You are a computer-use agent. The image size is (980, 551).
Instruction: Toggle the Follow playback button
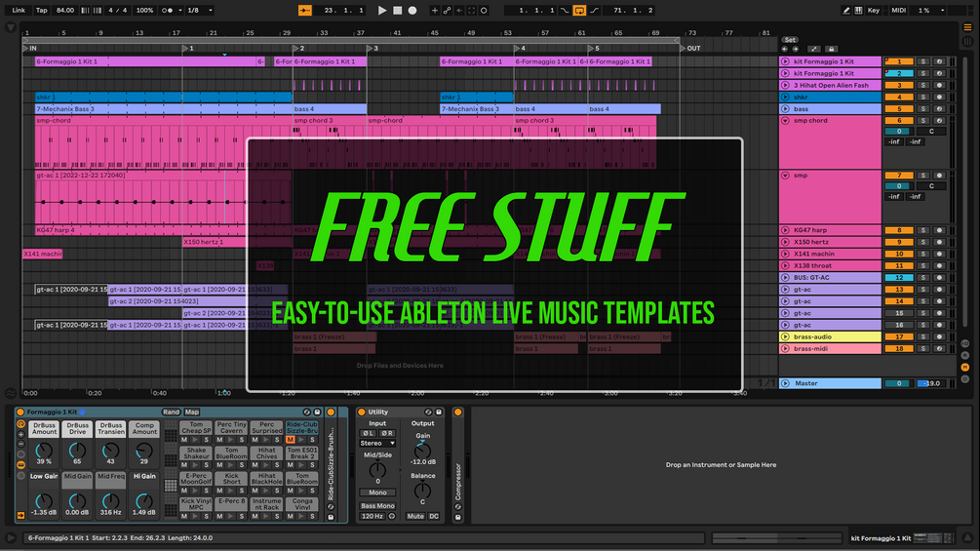click(305, 10)
